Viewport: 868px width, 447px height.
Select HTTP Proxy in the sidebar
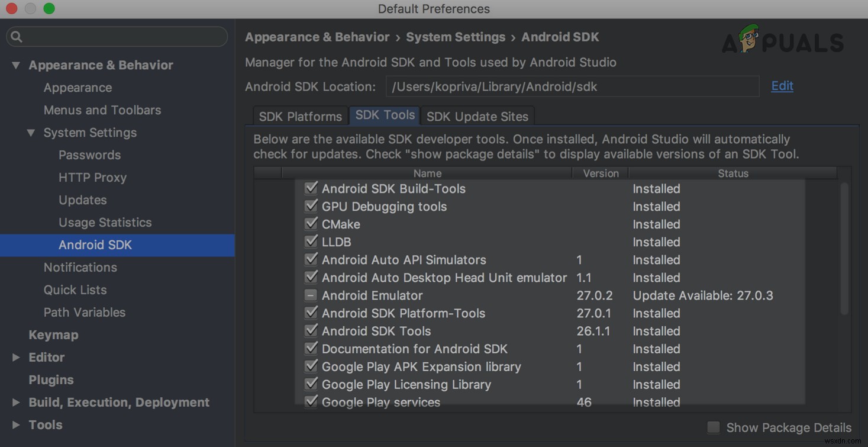tap(92, 177)
